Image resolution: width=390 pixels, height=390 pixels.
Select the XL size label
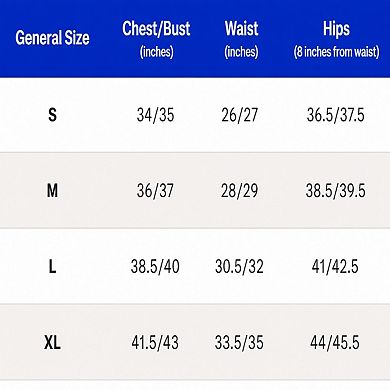(x=52, y=342)
